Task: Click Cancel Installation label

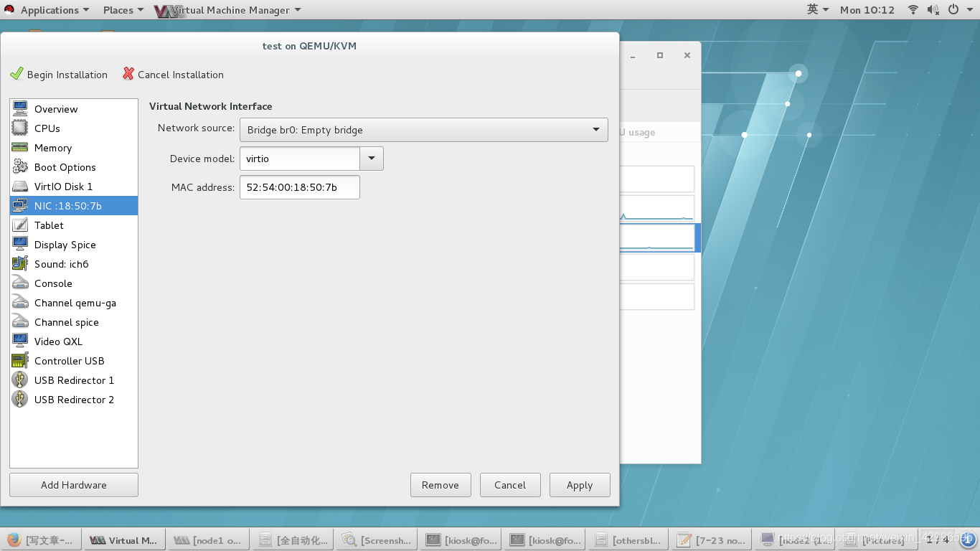Action: click(x=181, y=75)
